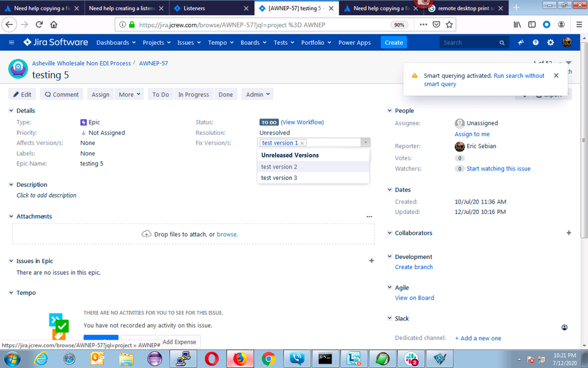588x368 pixels.
Task: Open Google Chrome from the taskbar
Action: tap(269, 359)
